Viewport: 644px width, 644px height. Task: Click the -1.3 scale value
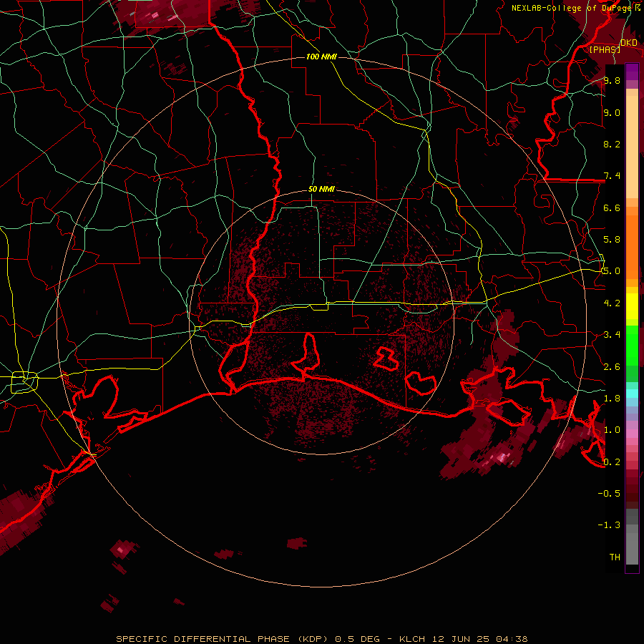click(609, 525)
